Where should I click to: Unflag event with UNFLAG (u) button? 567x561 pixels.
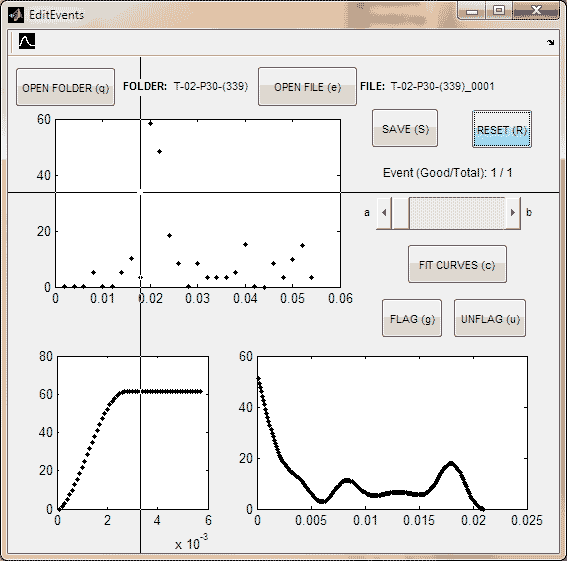coord(490,318)
